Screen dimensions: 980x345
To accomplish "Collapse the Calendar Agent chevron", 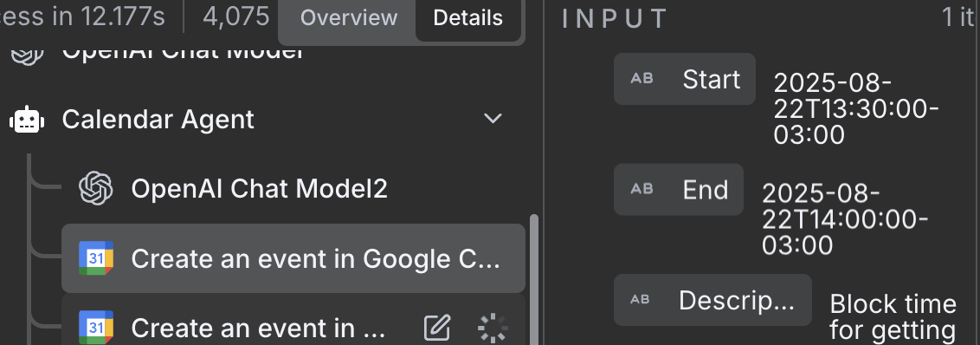I will click(x=493, y=119).
